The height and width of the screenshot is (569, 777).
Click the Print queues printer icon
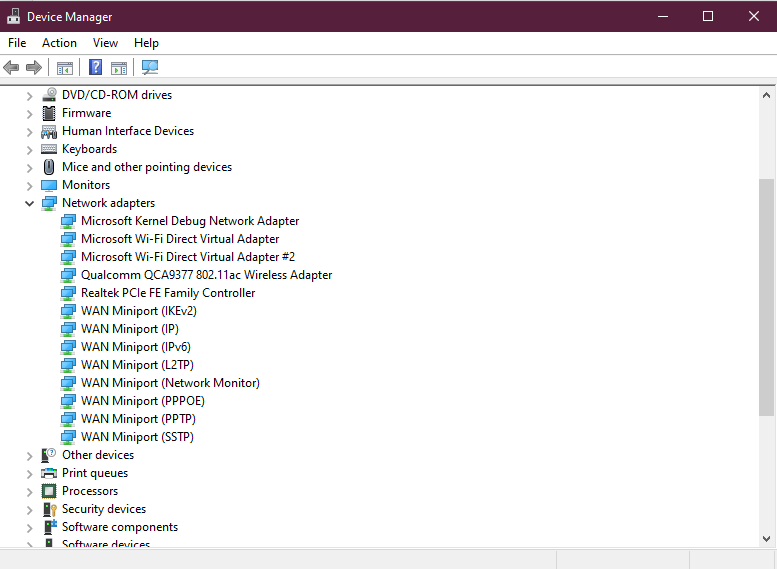click(x=49, y=473)
